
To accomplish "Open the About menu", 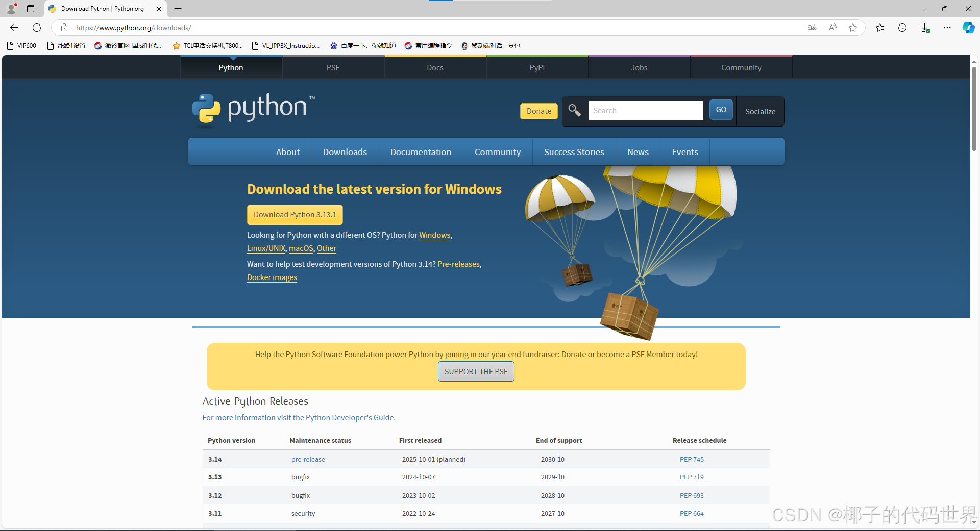I will coord(288,152).
